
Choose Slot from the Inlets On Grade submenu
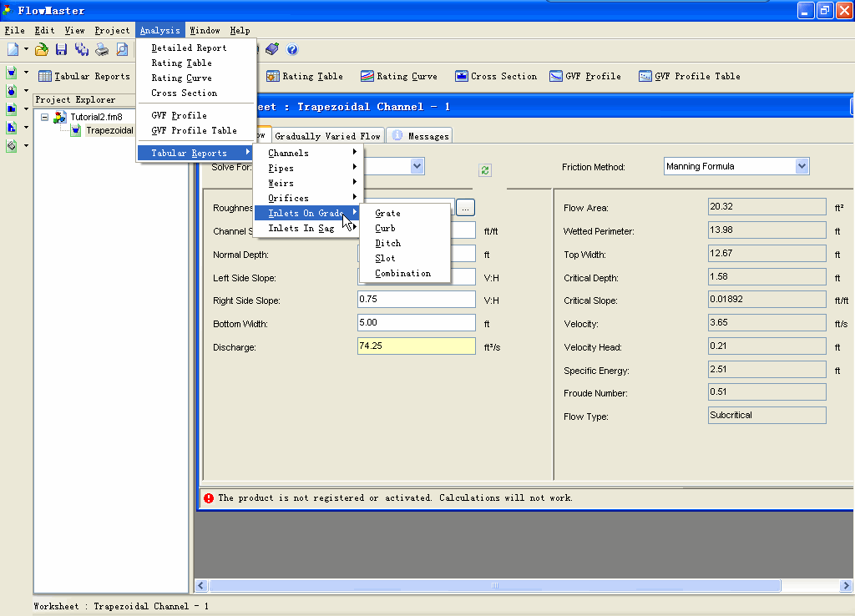pyautogui.click(x=405, y=258)
